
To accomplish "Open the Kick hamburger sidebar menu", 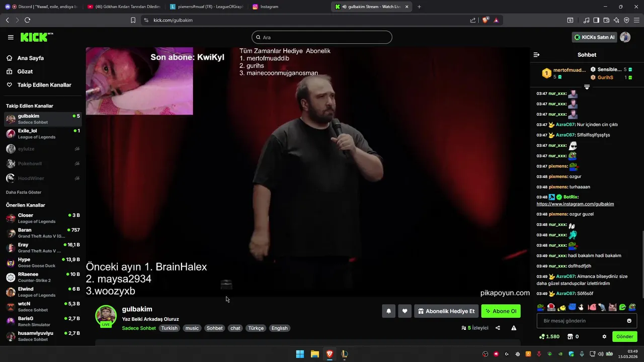I will point(11,37).
